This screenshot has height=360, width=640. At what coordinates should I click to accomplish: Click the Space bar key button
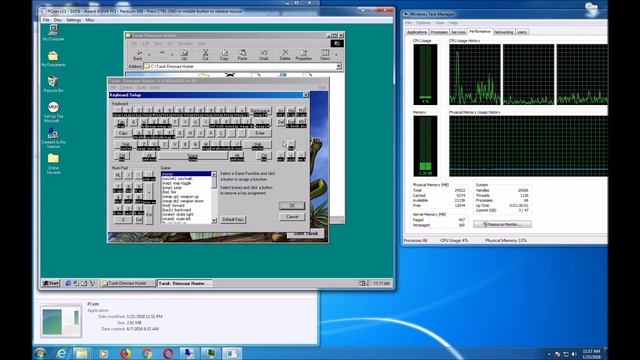point(193,156)
